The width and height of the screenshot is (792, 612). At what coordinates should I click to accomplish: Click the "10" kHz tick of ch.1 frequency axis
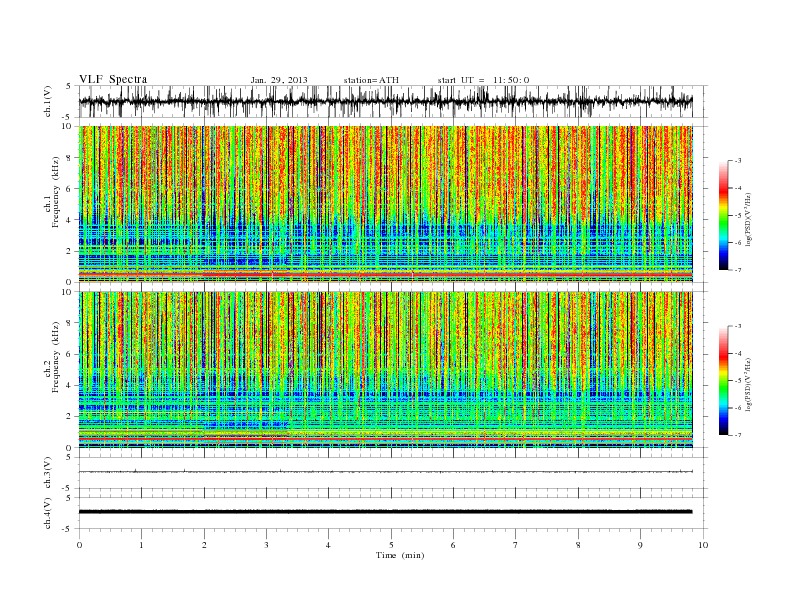[67, 126]
